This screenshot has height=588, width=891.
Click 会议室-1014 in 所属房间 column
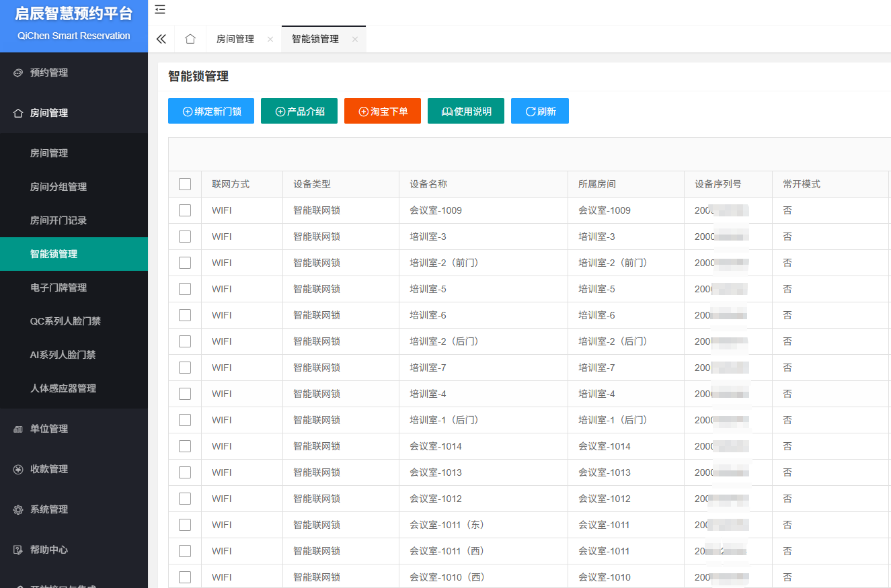pyautogui.click(x=605, y=446)
